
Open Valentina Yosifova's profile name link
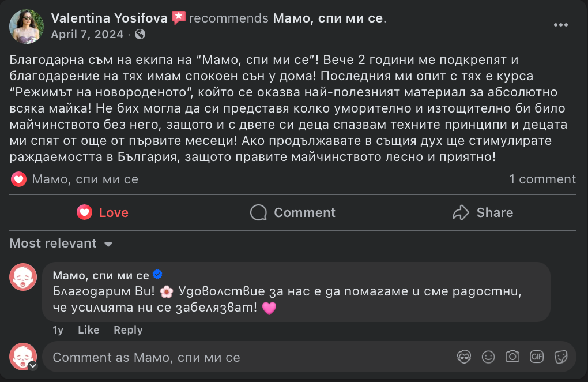[x=110, y=18]
